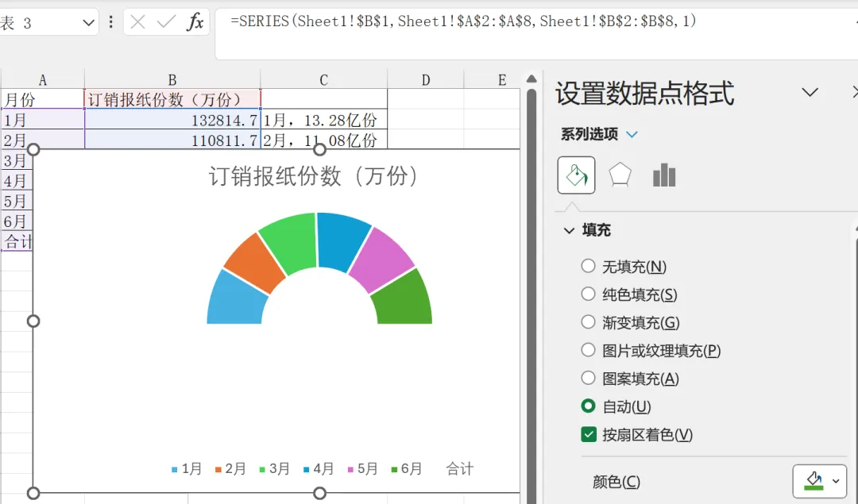
Task: Click the 2月 legend entry
Action: pyautogui.click(x=230, y=468)
